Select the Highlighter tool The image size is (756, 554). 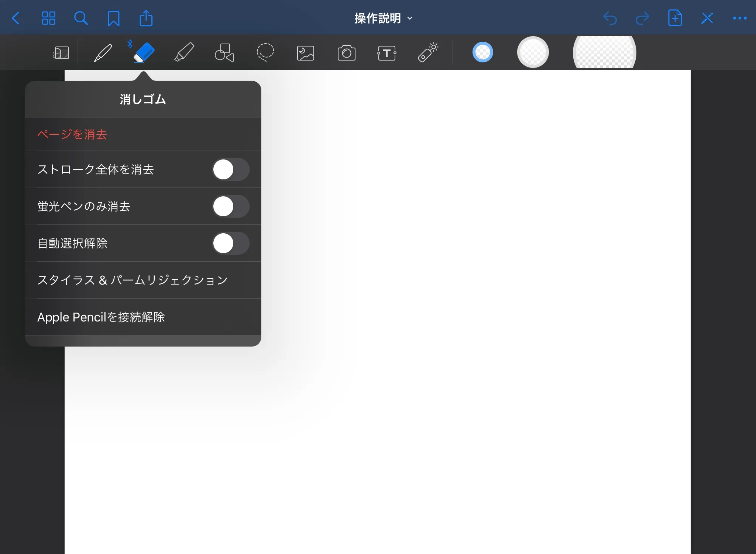tap(184, 53)
